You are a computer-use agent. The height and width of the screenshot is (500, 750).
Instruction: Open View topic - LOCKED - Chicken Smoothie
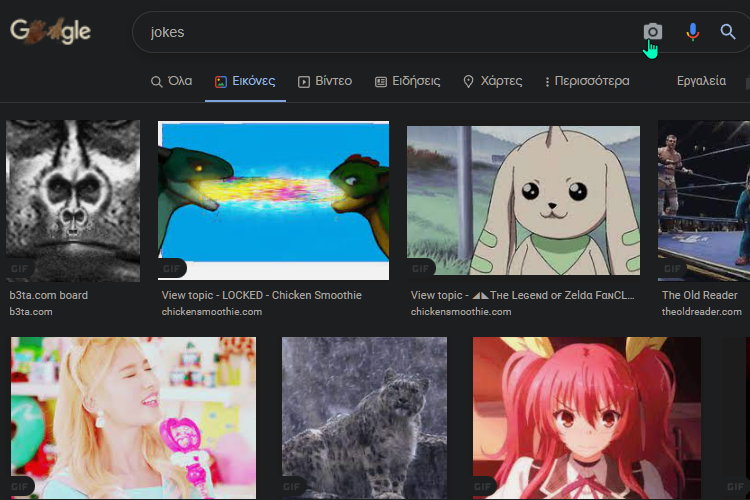(x=262, y=295)
